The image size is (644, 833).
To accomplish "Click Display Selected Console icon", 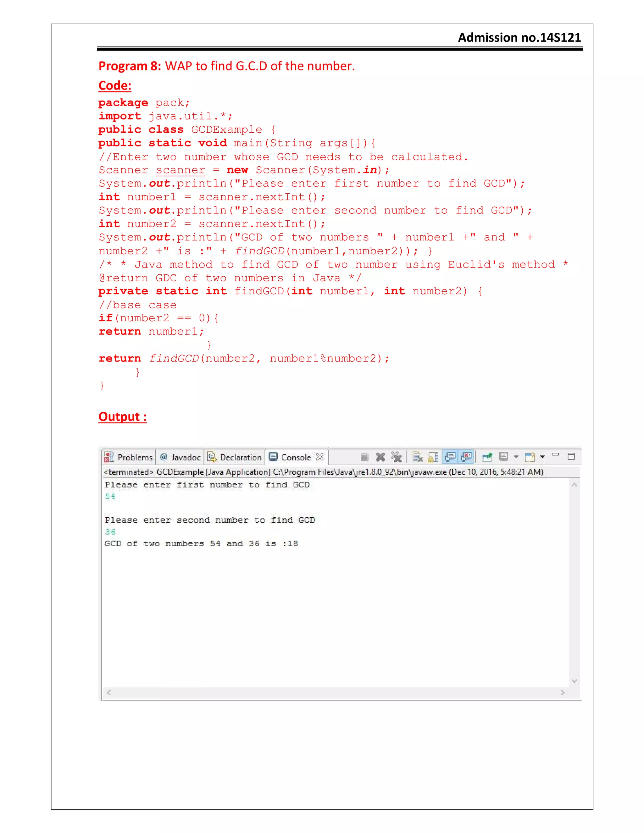I will [504, 456].
